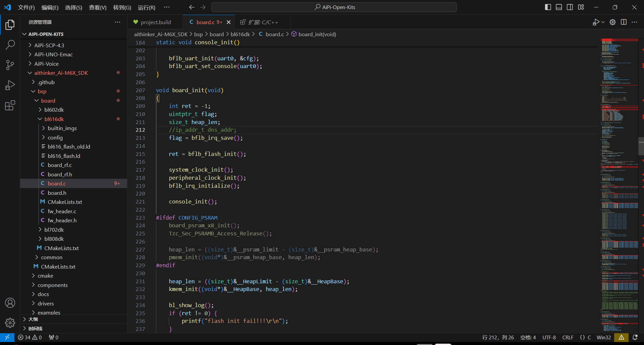Screen dimensions: 644x345
Task: Open board_rf.c in the file tree
Action: [x=60, y=165]
